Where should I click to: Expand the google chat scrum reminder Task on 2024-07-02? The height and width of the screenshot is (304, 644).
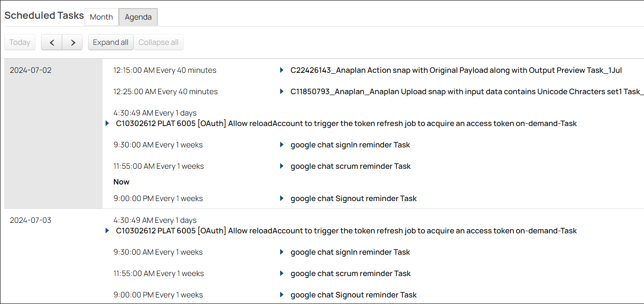[281, 166]
